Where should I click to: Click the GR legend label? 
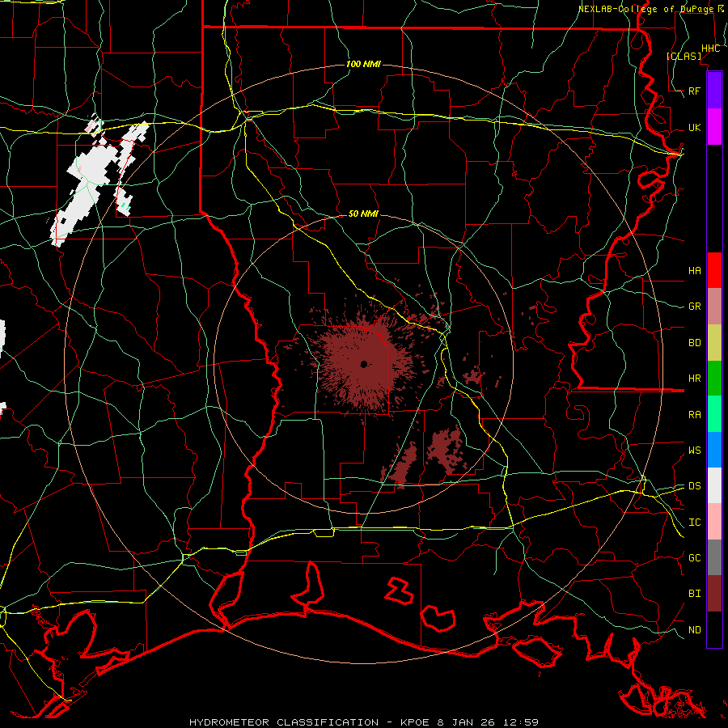694,307
